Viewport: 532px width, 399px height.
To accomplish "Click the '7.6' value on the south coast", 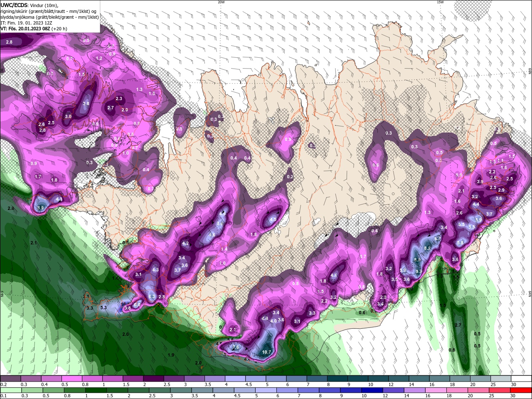I will coord(236,347).
